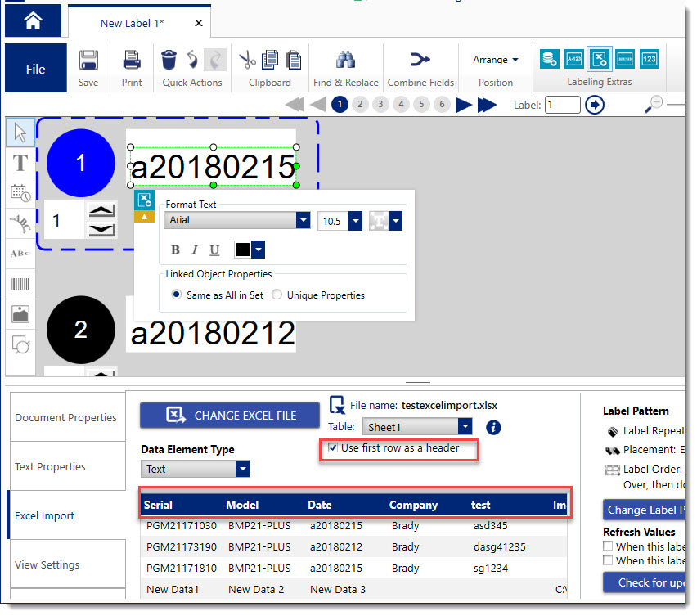This screenshot has height=616, width=697.
Task: Switch to the Document Properties tab
Action: point(66,417)
